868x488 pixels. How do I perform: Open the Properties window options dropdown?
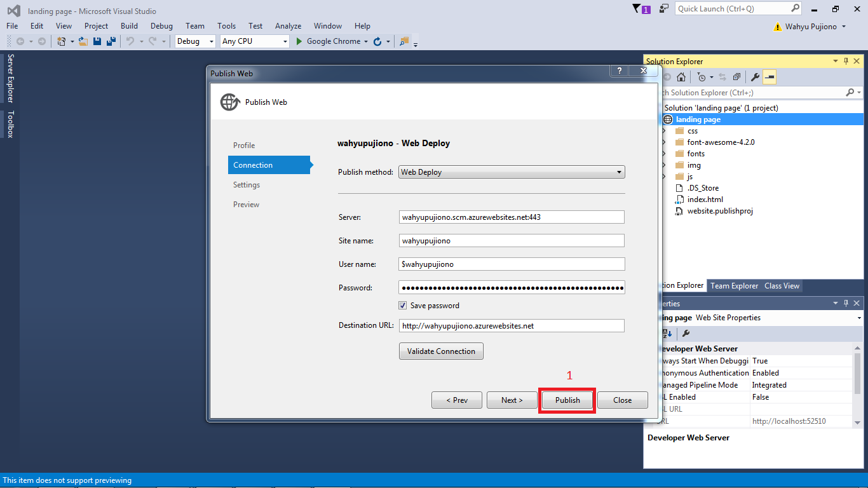click(836, 303)
